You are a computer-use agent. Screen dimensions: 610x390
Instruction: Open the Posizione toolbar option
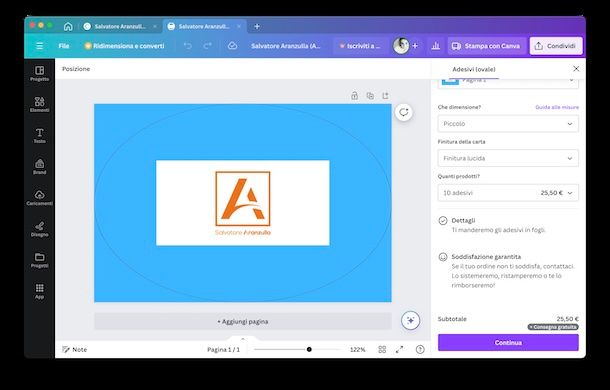coord(76,69)
